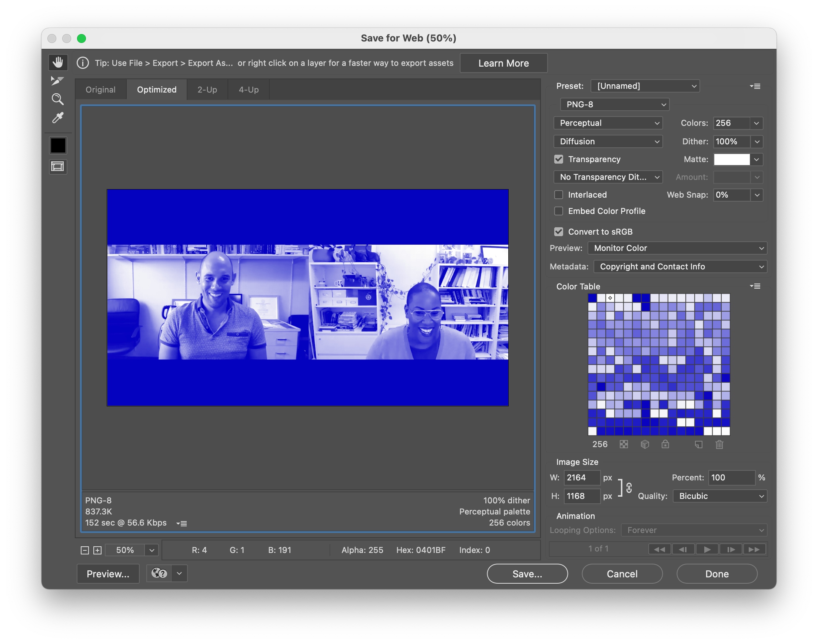Click the lock selected colors icon

coord(665,445)
